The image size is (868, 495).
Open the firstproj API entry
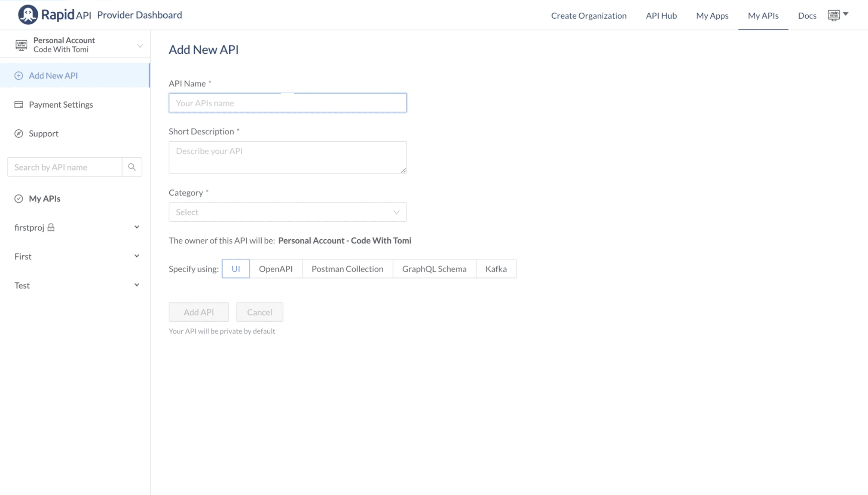click(29, 227)
